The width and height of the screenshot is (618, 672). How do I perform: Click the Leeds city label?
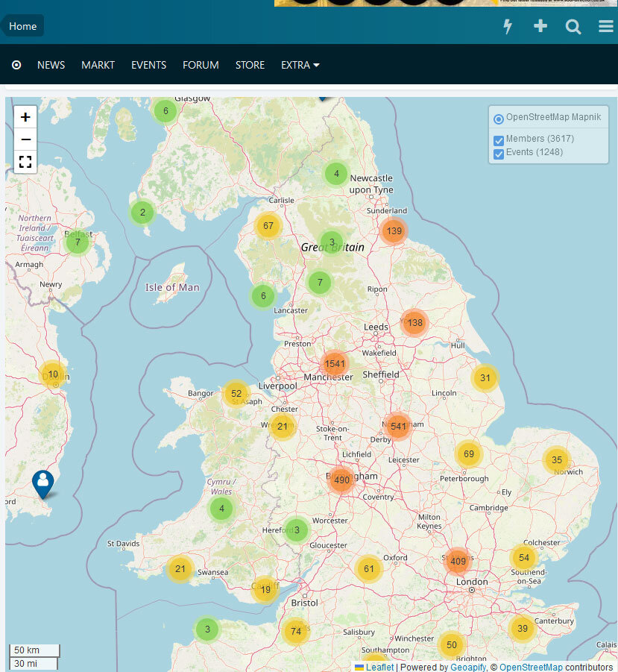pos(376,327)
